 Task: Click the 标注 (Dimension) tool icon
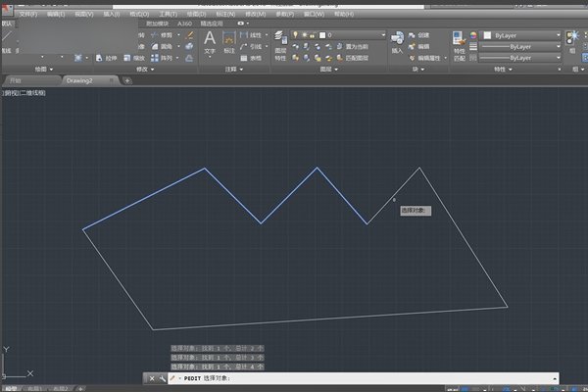[x=228, y=41]
